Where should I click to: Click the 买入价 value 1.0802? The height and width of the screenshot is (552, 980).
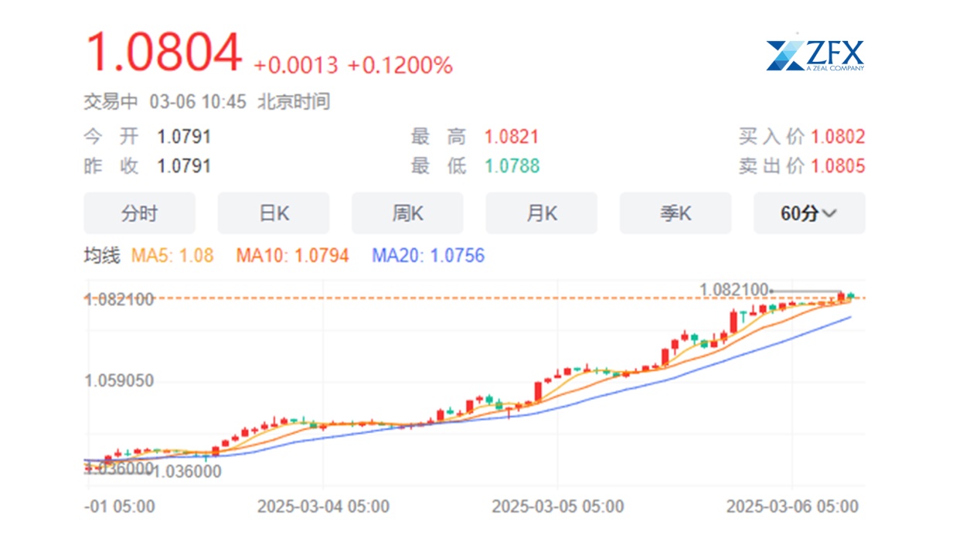pos(838,138)
